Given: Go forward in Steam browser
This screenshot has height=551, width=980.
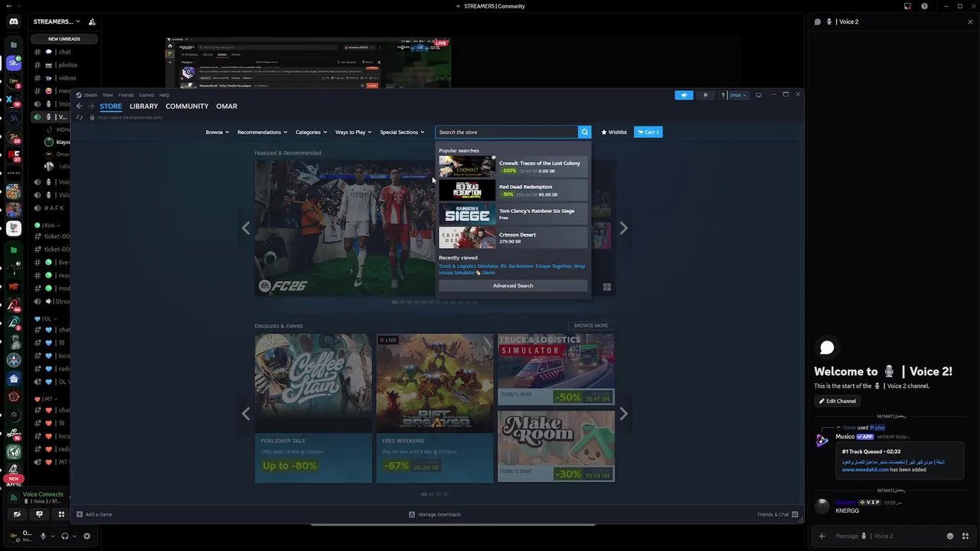Looking at the screenshot, I should [x=91, y=106].
